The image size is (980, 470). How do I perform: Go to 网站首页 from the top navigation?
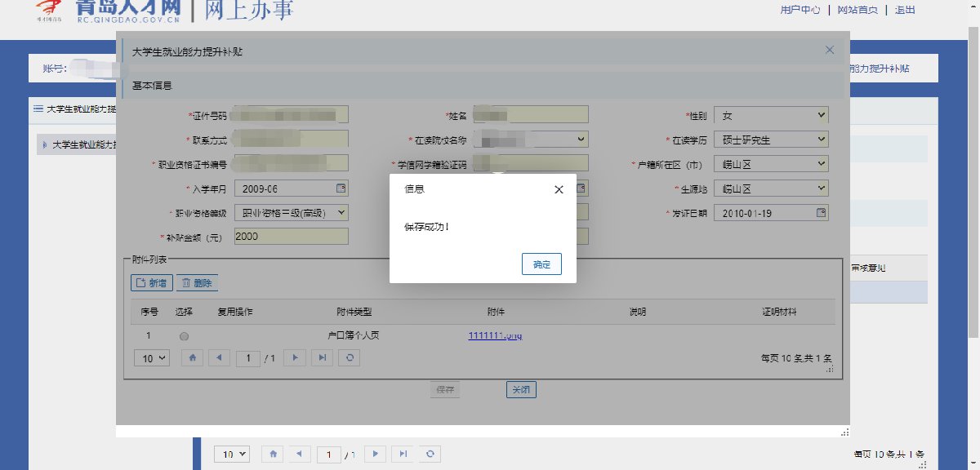pyautogui.click(x=857, y=11)
